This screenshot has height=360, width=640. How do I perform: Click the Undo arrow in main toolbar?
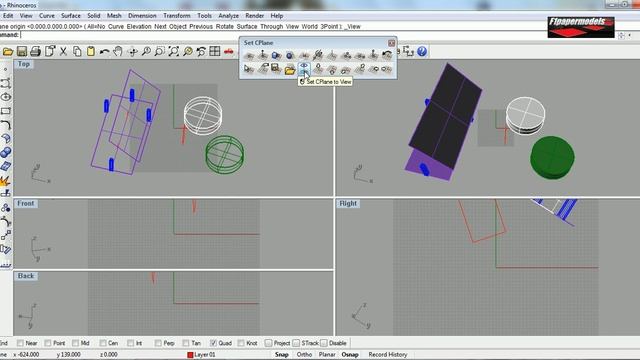pos(104,51)
